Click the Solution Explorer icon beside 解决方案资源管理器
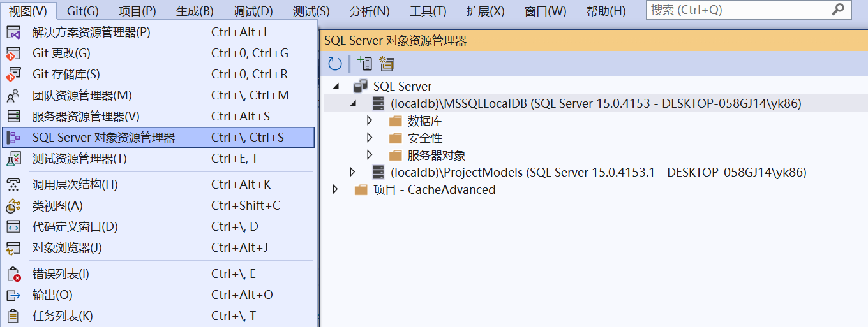 tap(13, 32)
